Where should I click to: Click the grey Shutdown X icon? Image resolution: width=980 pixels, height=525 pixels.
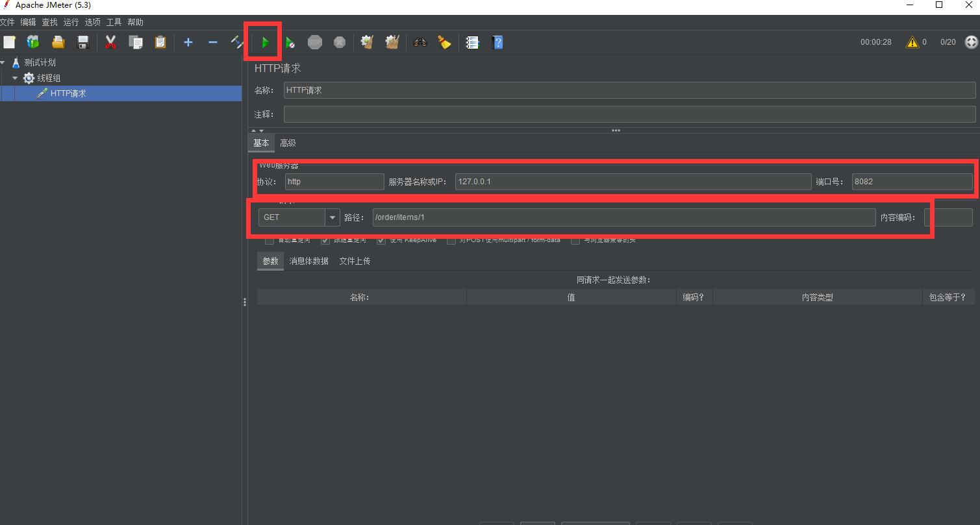(x=340, y=42)
